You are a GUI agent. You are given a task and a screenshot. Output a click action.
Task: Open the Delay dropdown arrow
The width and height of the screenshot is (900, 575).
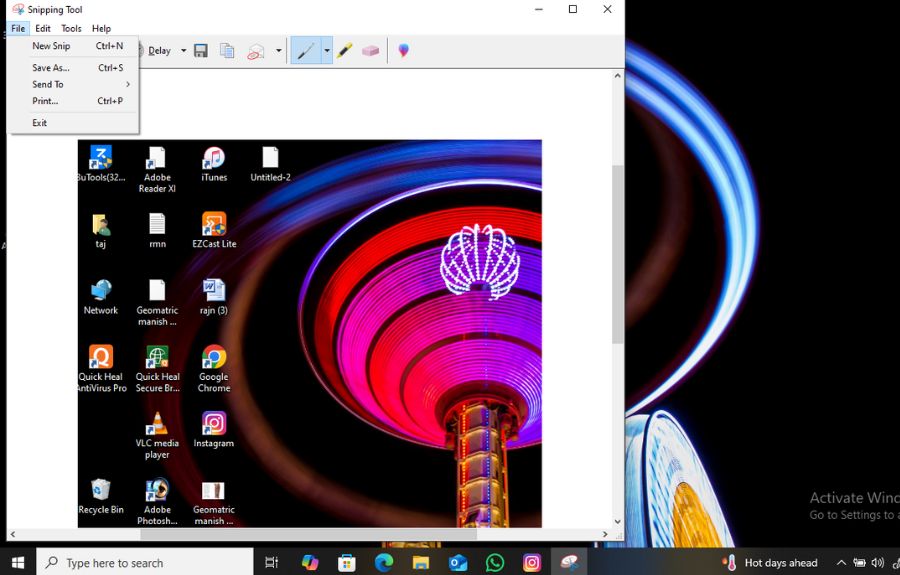tap(184, 50)
